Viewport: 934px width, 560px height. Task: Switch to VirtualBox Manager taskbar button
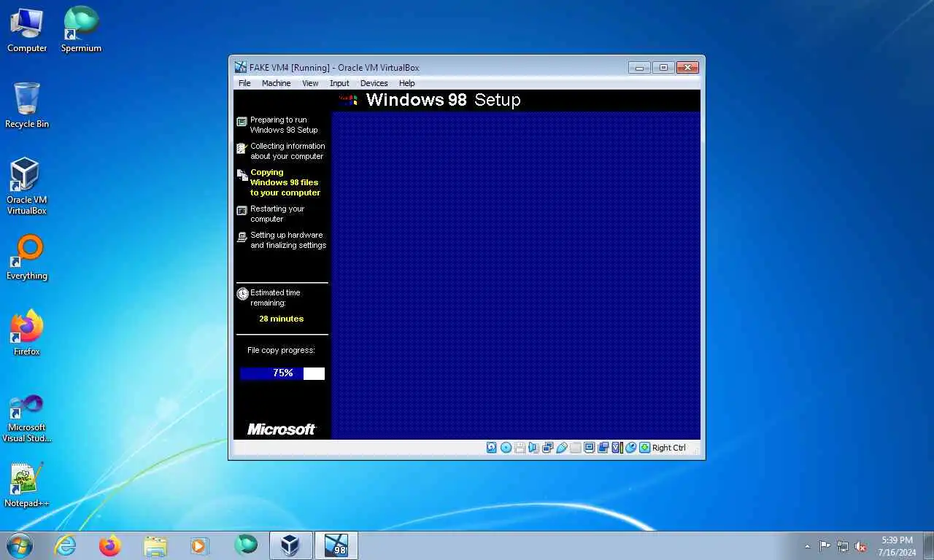pyautogui.click(x=291, y=545)
